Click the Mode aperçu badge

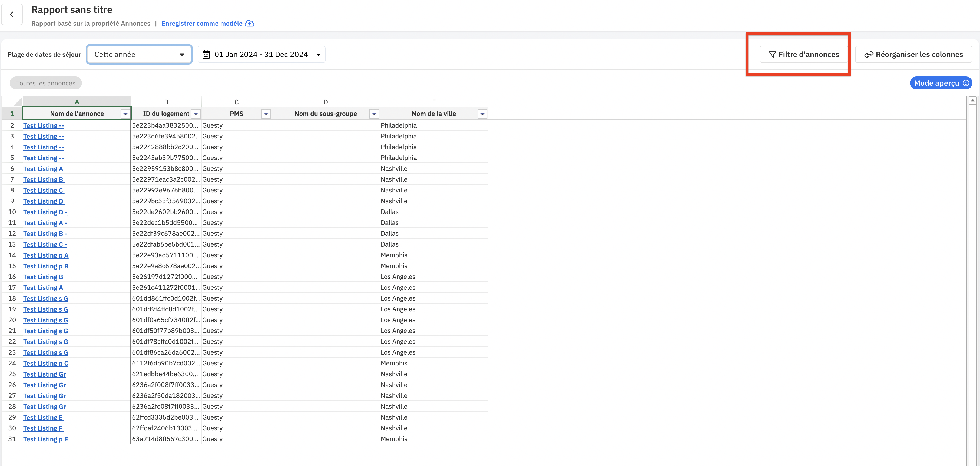point(941,83)
